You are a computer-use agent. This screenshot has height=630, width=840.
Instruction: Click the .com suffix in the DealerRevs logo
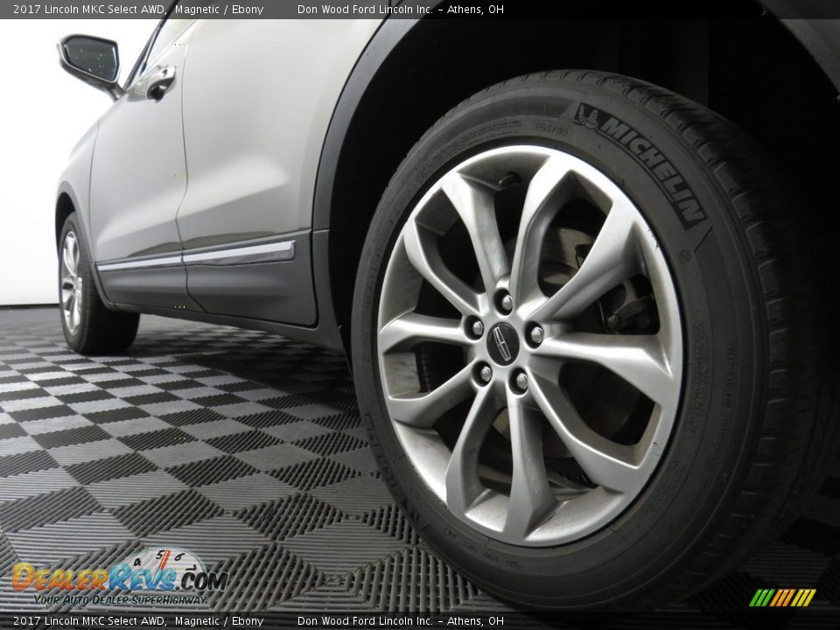click(x=201, y=582)
